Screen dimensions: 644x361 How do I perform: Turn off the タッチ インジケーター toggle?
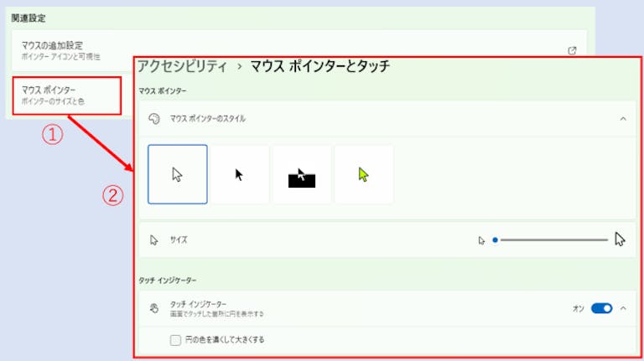602,308
